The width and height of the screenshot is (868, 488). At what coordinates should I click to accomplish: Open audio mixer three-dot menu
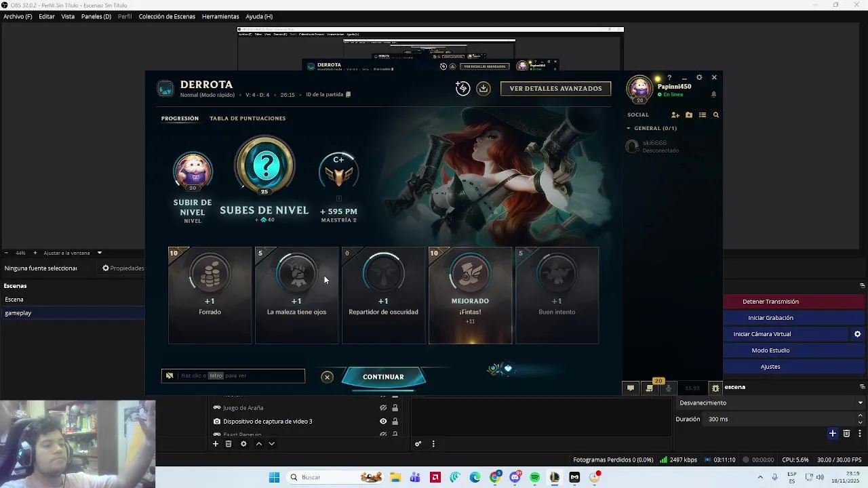coord(433,444)
